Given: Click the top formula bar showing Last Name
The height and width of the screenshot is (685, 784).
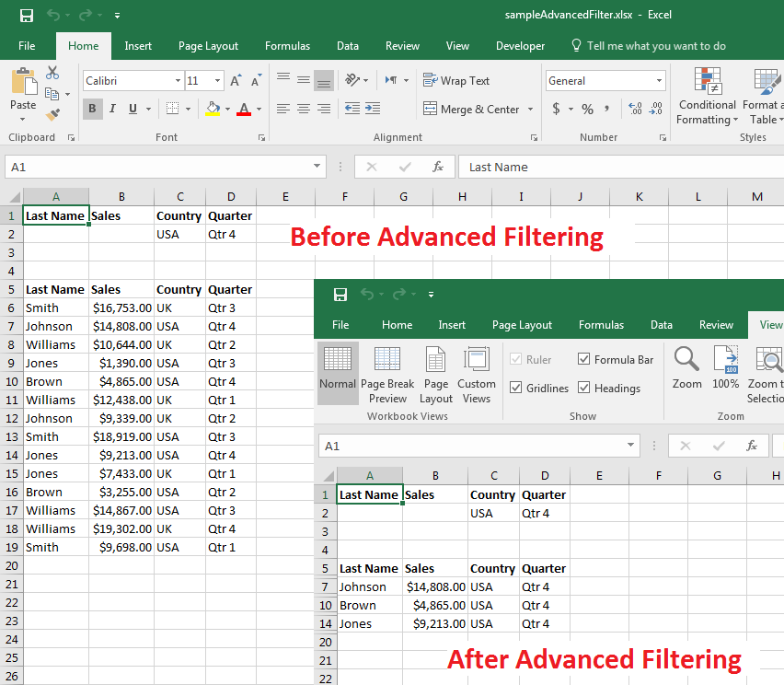Looking at the screenshot, I should click(617, 167).
